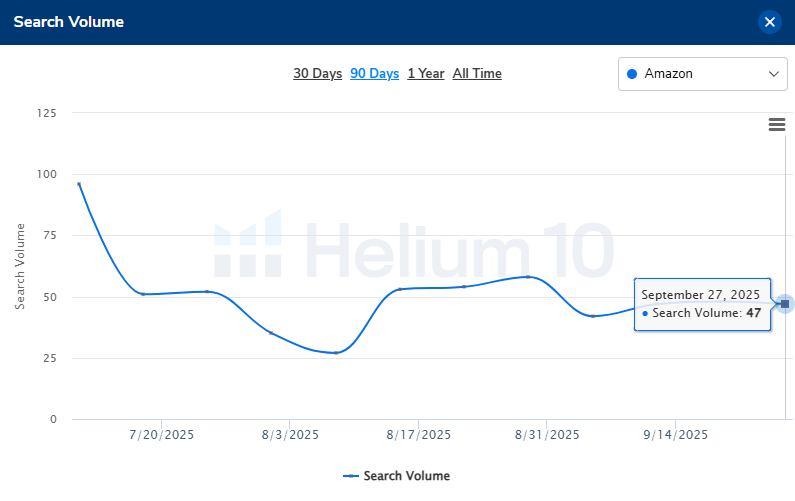Select the 30 Days range

(317, 73)
